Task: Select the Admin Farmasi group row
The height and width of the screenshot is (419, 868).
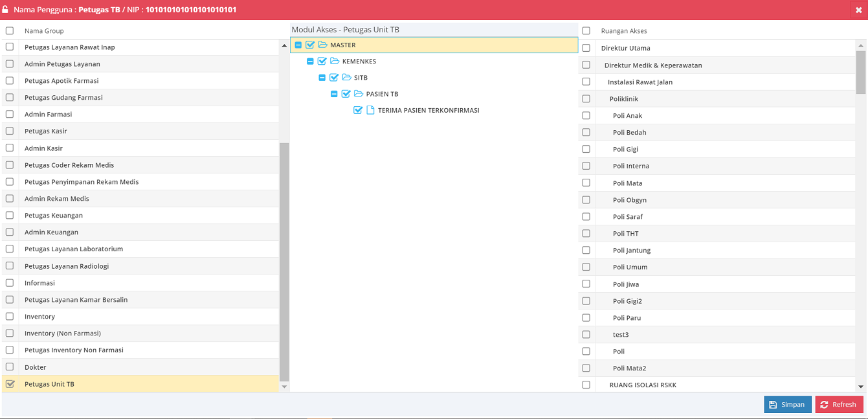Action: click(x=49, y=114)
